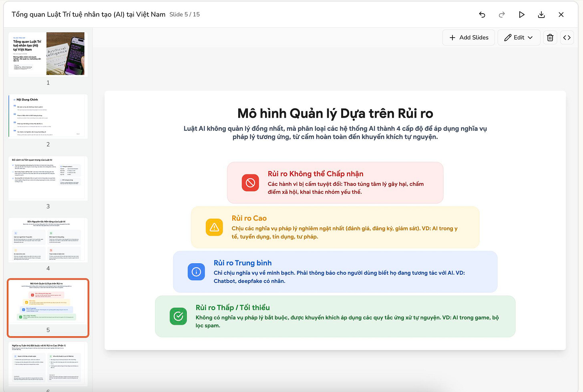Viewport: 583px width, 392px height.
Task: Click the heading Rủi ro Thấp / Tối thiểu
Action: (233, 308)
